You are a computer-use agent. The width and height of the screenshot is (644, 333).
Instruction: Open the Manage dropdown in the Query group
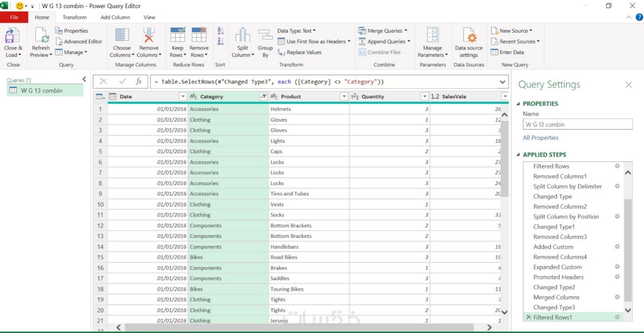(x=71, y=52)
